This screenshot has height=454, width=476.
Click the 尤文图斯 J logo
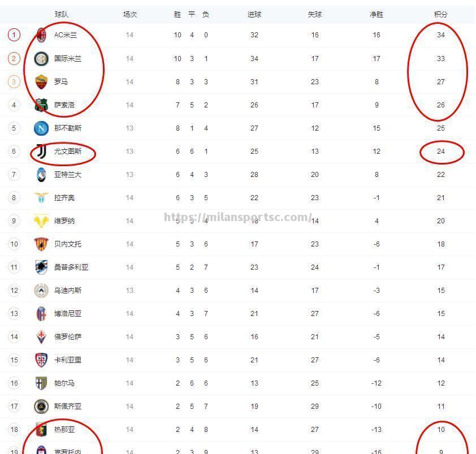point(41,151)
